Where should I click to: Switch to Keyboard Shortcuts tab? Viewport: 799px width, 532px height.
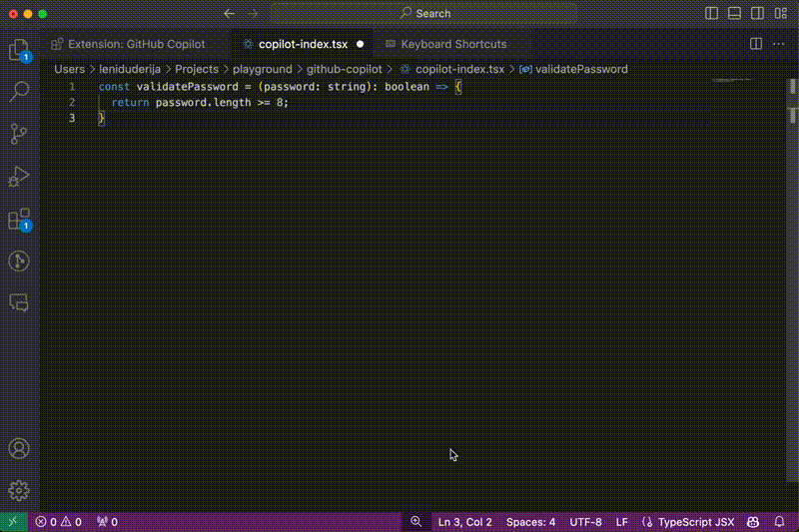coord(453,44)
